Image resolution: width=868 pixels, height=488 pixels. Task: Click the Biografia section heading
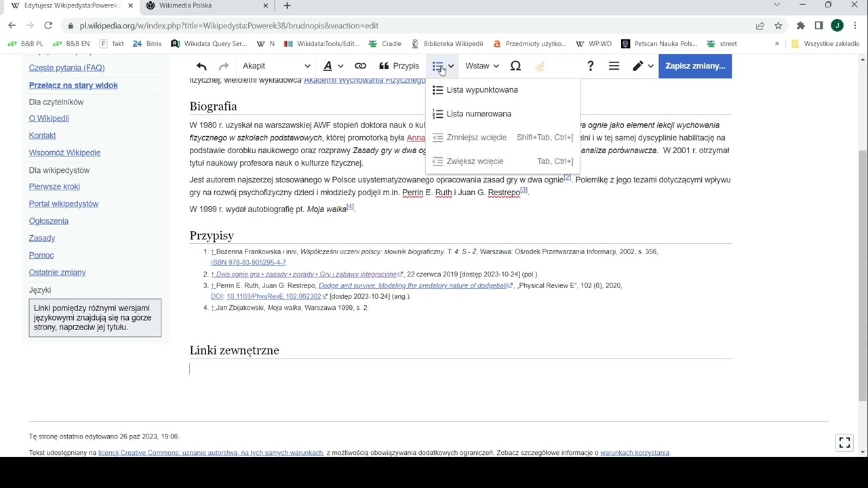click(213, 106)
